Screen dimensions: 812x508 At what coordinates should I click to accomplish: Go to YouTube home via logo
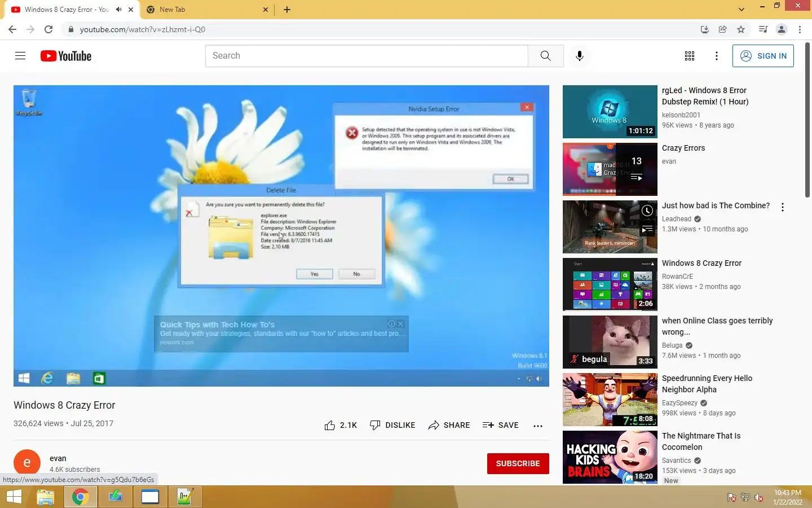pos(66,56)
